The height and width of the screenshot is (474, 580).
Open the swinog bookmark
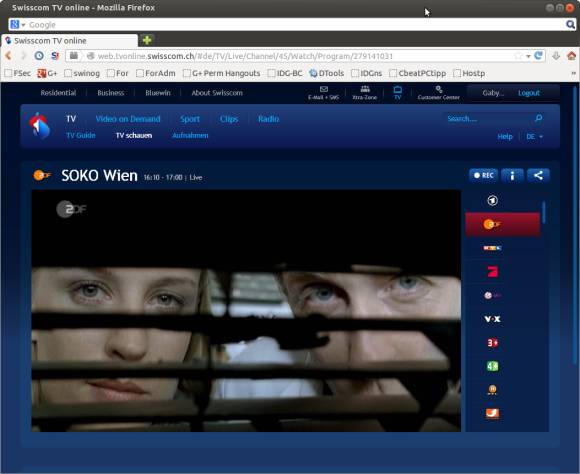coord(82,73)
